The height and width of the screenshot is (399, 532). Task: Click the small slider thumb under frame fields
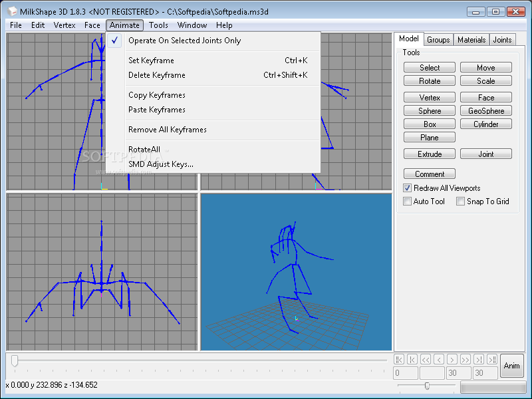(427, 386)
